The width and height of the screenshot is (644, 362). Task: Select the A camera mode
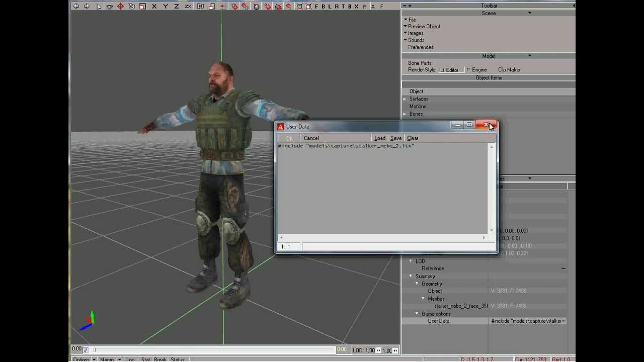pos(373,6)
